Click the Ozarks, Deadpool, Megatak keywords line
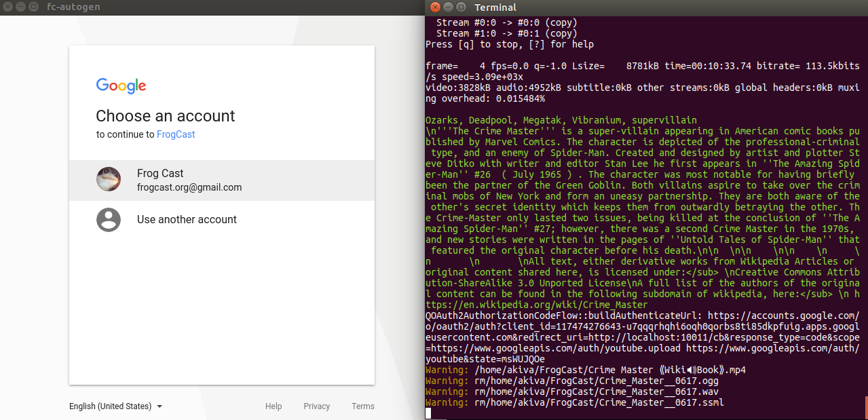The width and height of the screenshot is (868, 420). click(x=561, y=120)
